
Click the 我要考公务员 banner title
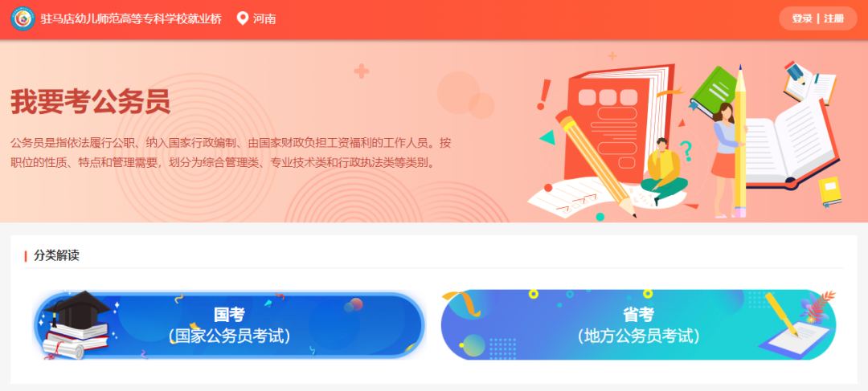click(90, 102)
